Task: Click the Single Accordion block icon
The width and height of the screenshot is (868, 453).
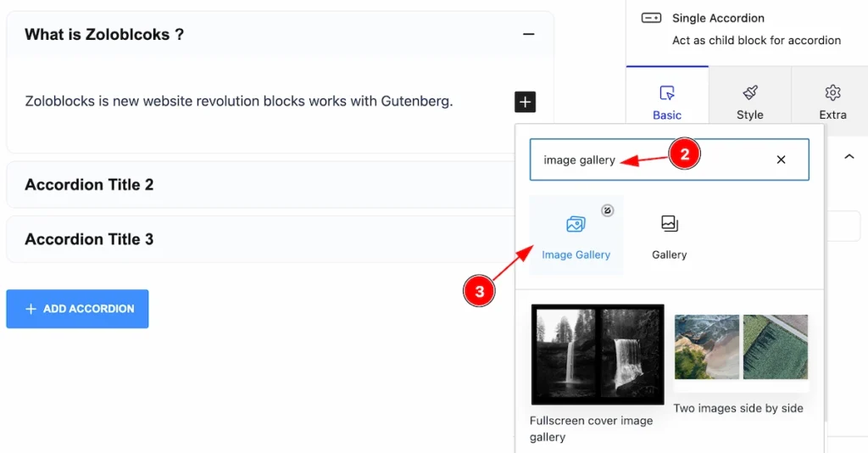Action: pos(651,19)
